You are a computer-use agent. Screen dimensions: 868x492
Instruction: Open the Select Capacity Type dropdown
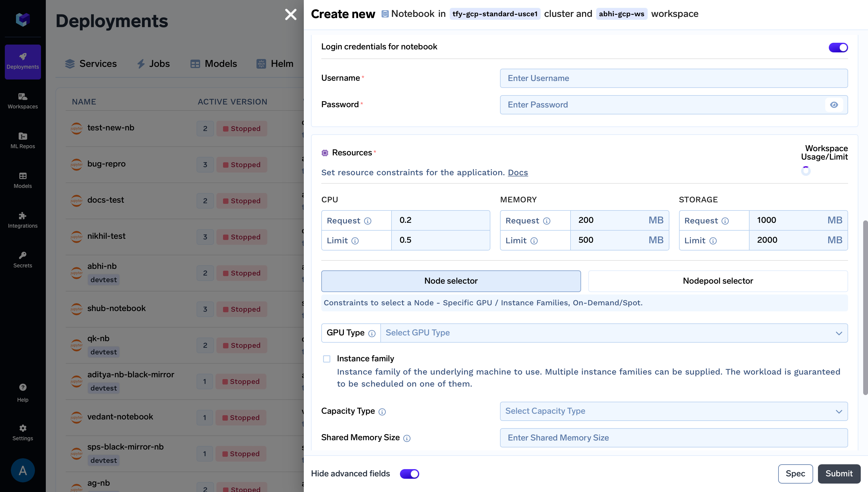point(673,411)
